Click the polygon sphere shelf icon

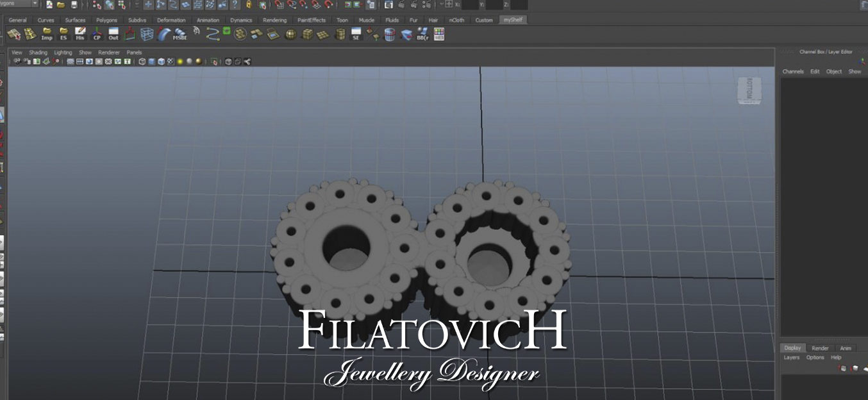tap(290, 34)
